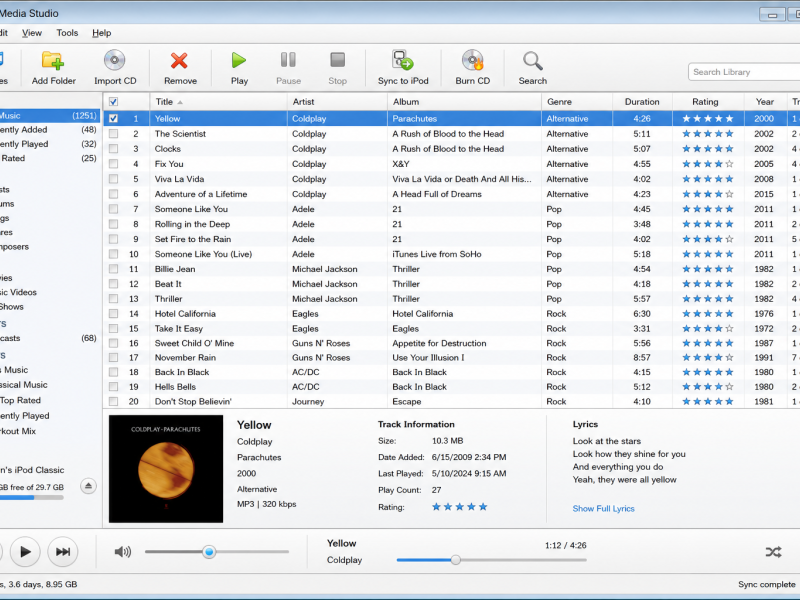This screenshot has width=800, height=600.
Task: Check the Clocks track checkbox
Action: tap(113, 148)
